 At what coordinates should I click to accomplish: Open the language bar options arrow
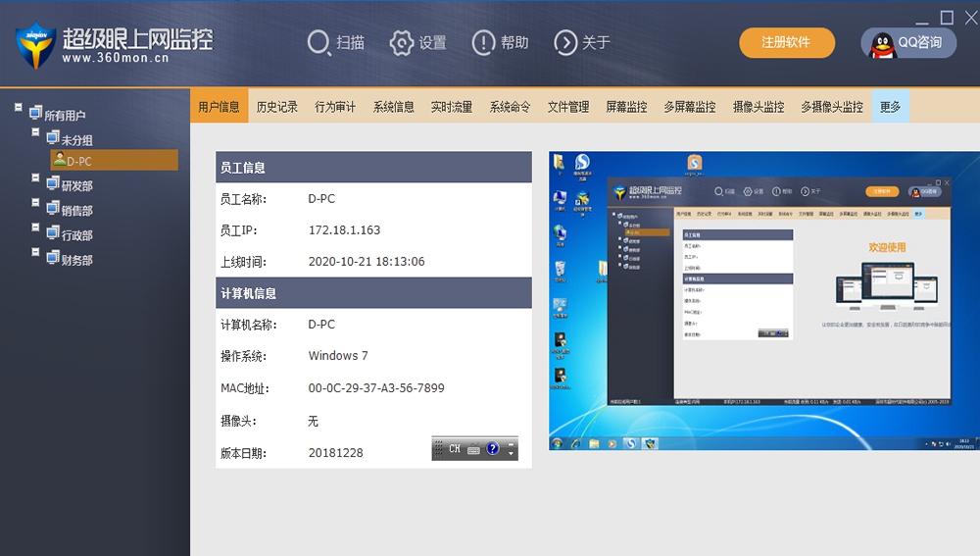click(x=511, y=452)
